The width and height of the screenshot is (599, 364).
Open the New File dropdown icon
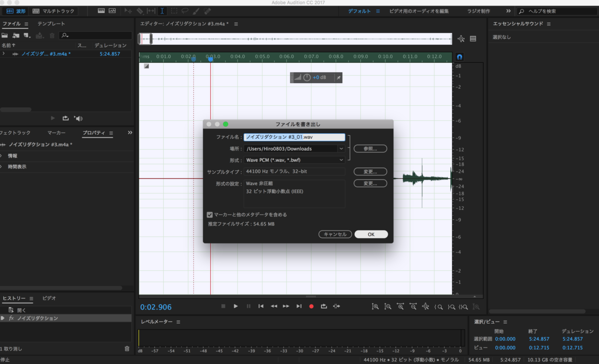pos(26,35)
